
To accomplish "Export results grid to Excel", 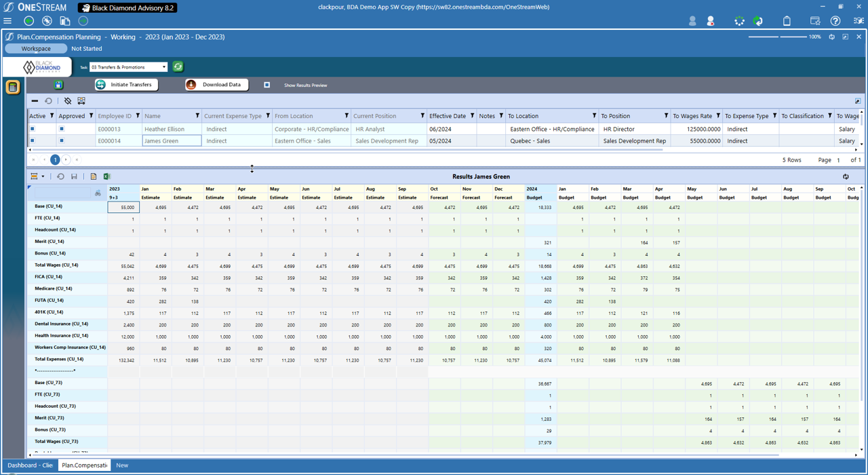I will [x=106, y=176].
